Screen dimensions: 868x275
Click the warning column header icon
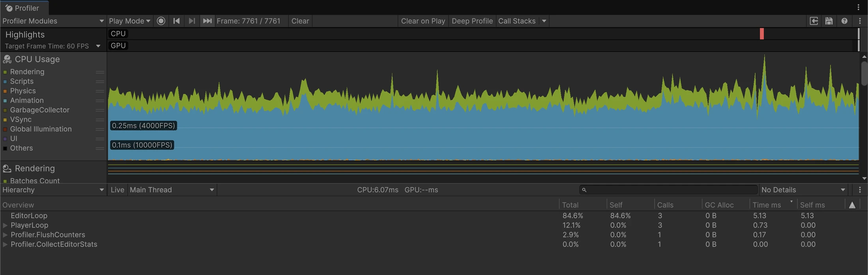coord(852,205)
